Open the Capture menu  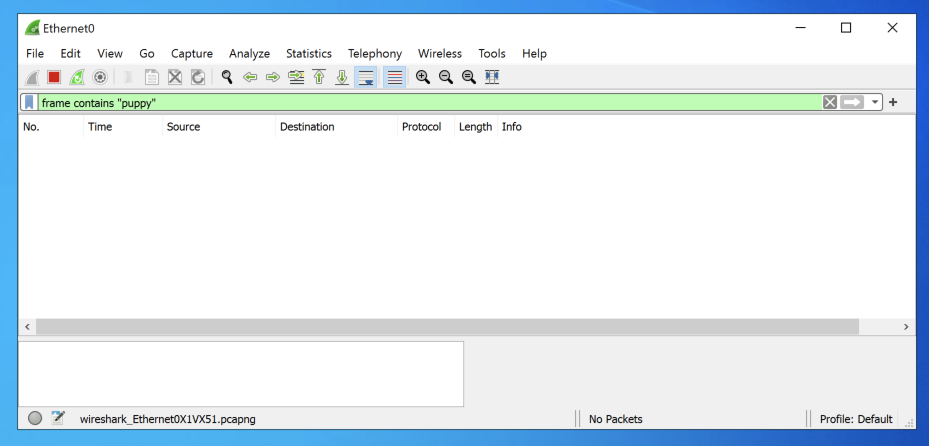pos(192,53)
